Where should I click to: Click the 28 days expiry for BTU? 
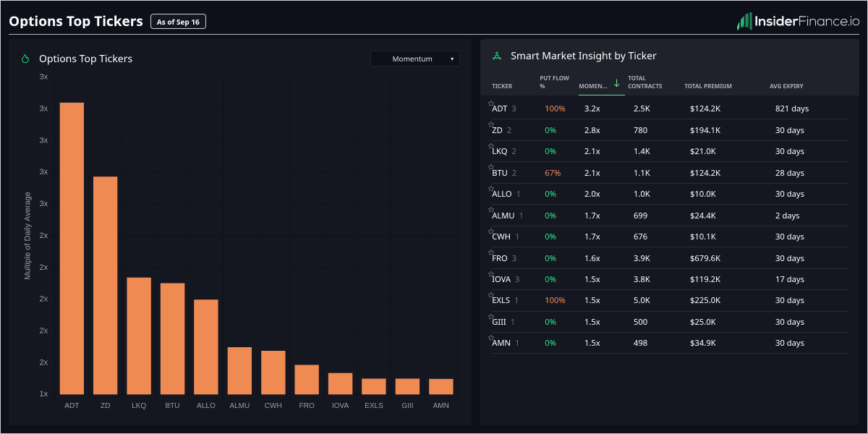(x=790, y=173)
